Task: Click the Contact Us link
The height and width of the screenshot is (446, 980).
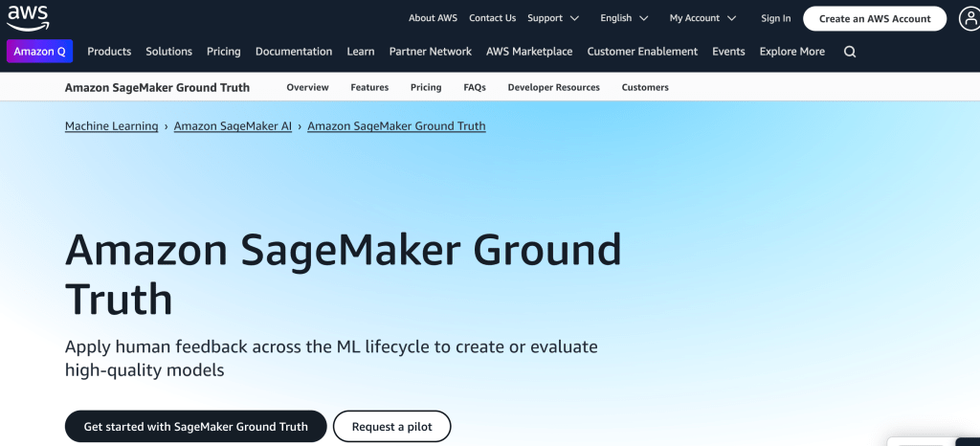Action: (x=492, y=18)
